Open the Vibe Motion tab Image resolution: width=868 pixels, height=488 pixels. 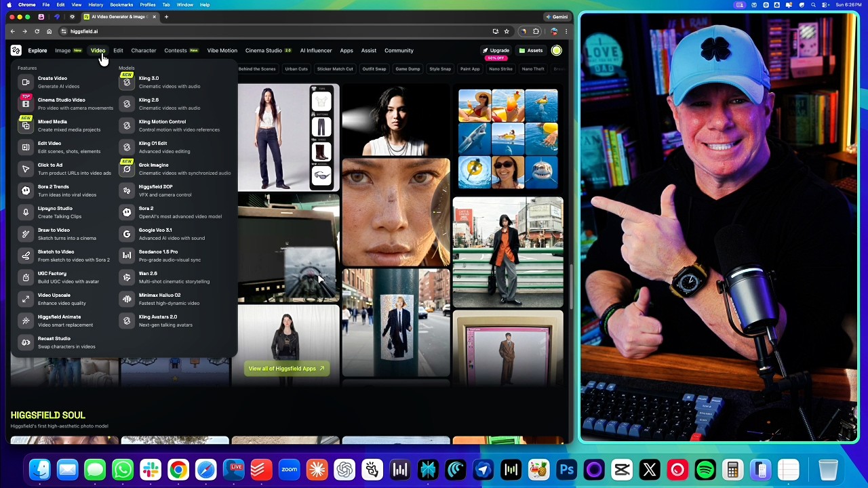click(x=222, y=50)
